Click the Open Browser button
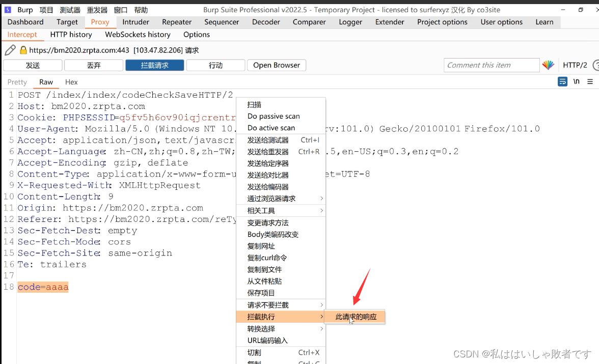The image size is (599, 364). [x=277, y=65]
